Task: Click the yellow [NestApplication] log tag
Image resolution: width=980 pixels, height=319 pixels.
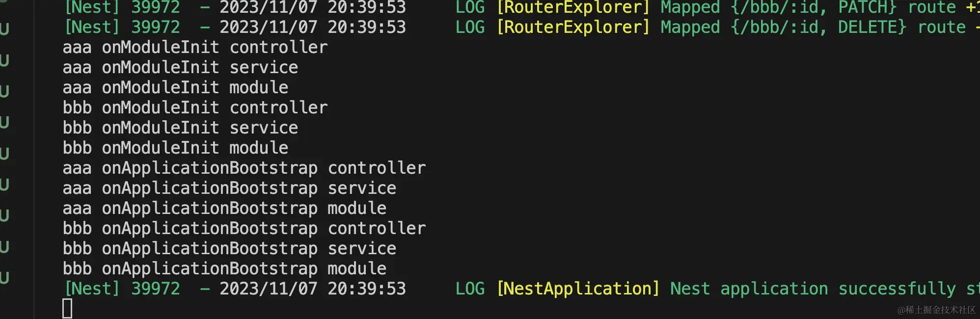Action: pyautogui.click(x=578, y=289)
